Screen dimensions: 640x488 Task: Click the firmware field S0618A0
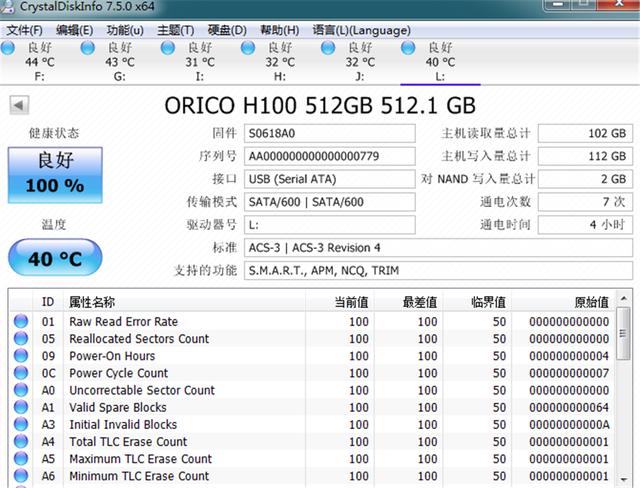pos(330,133)
